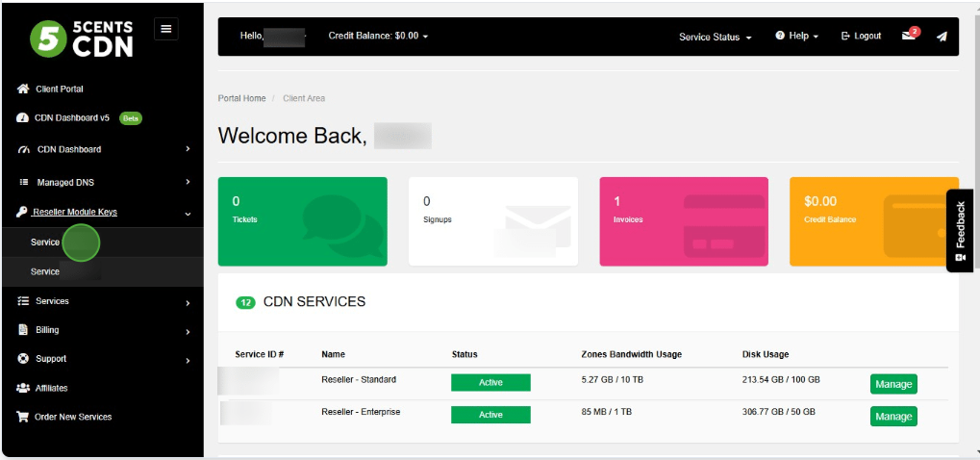Click the Beta badge next to CDN Dashboard v5
Screen dimensions: 980x460
click(x=131, y=118)
